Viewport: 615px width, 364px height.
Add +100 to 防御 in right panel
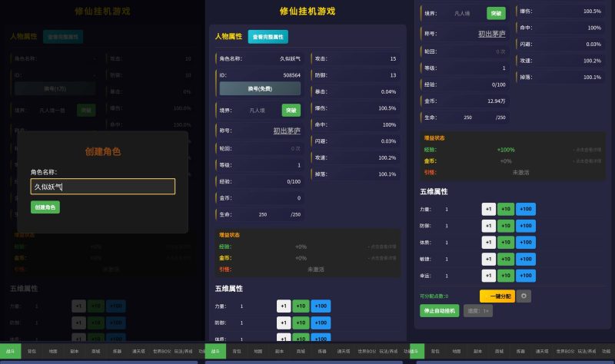[x=526, y=226]
